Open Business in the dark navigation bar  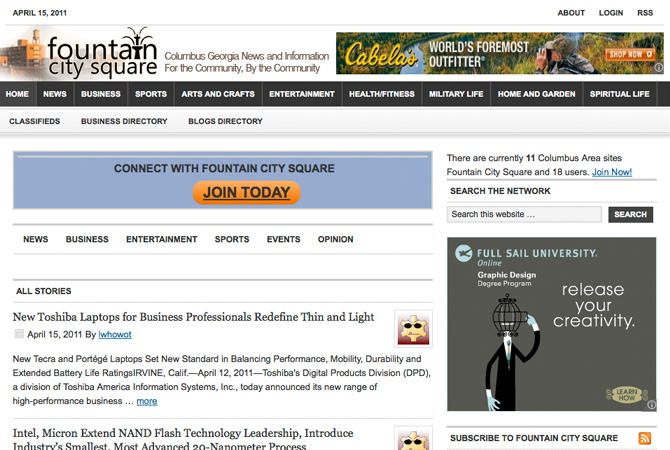click(x=101, y=94)
